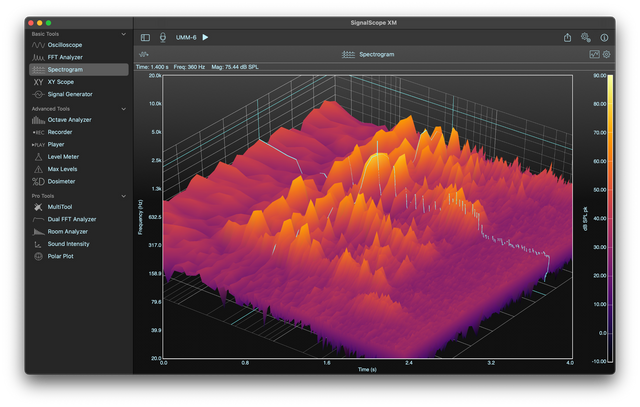
Task: Start the analyzer with play button
Action: tap(205, 37)
